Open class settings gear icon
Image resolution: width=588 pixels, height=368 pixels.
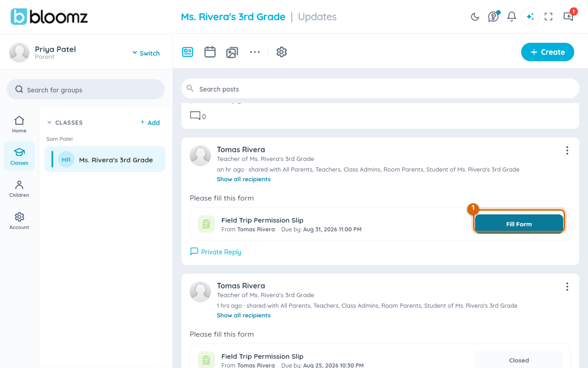282,52
